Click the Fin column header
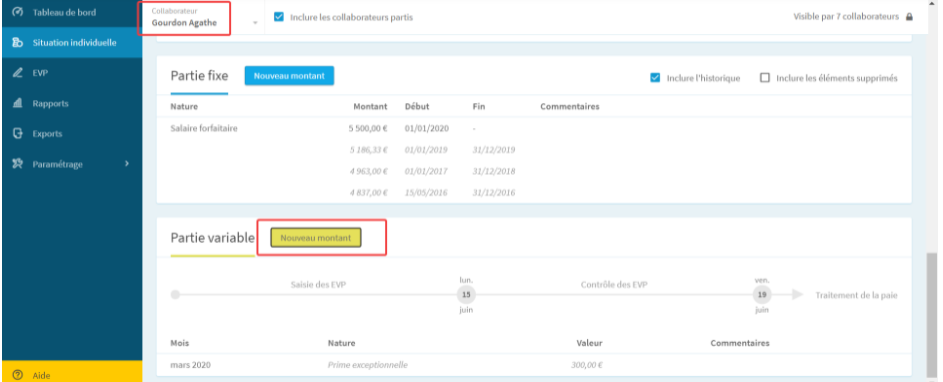943x382 pixels. coord(479,106)
